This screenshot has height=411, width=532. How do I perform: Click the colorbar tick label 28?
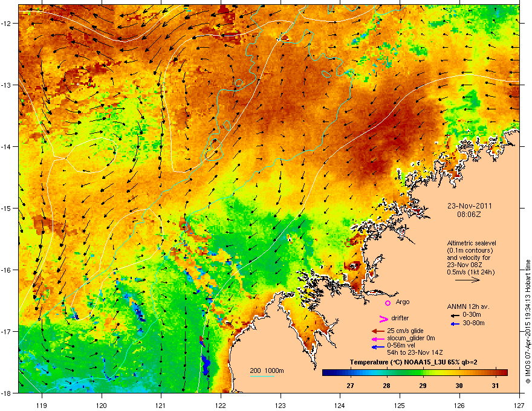tap(386, 386)
